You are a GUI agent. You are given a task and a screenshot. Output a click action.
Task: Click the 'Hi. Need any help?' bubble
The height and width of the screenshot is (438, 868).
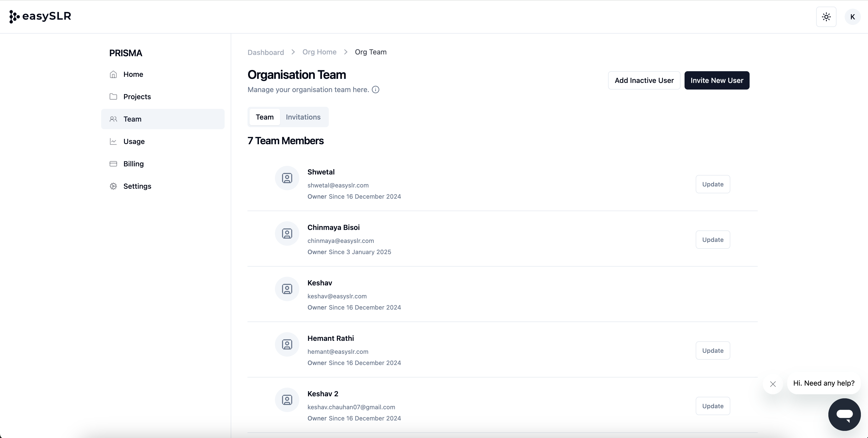click(x=824, y=383)
